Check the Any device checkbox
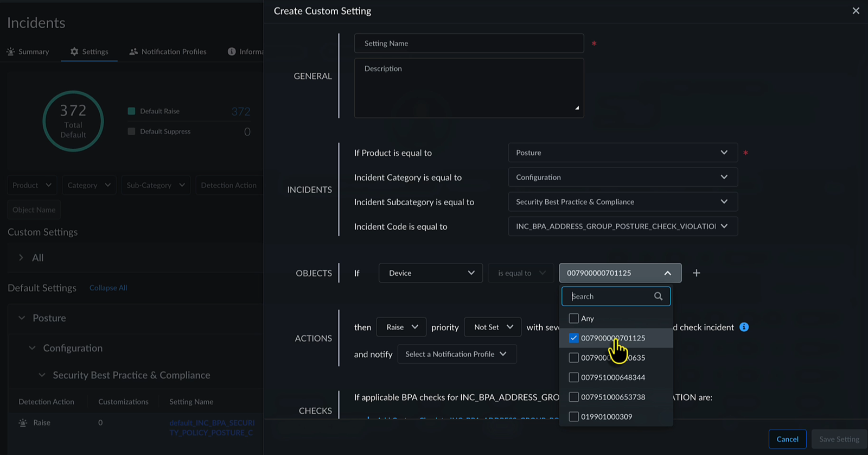The width and height of the screenshot is (868, 455). point(573,318)
